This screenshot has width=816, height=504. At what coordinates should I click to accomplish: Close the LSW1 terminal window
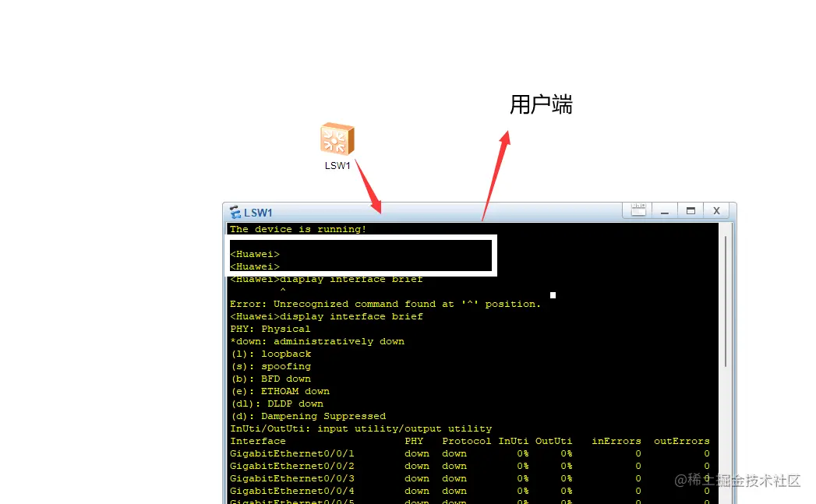pyautogui.click(x=716, y=210)
